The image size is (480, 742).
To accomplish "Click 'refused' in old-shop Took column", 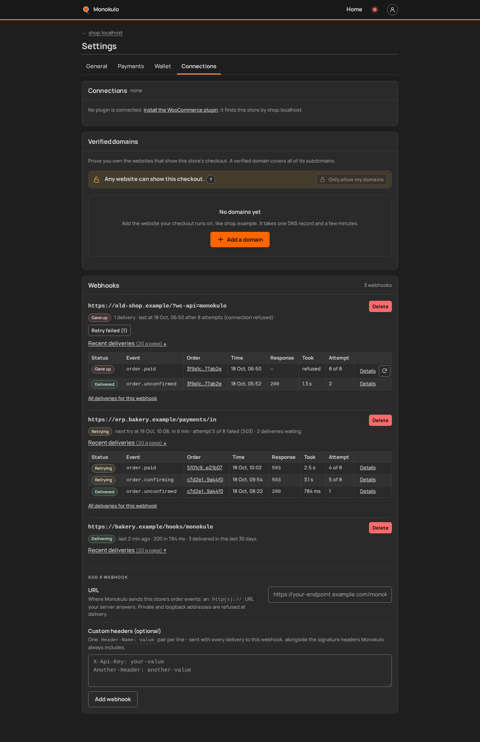I will tap(311, 369).
